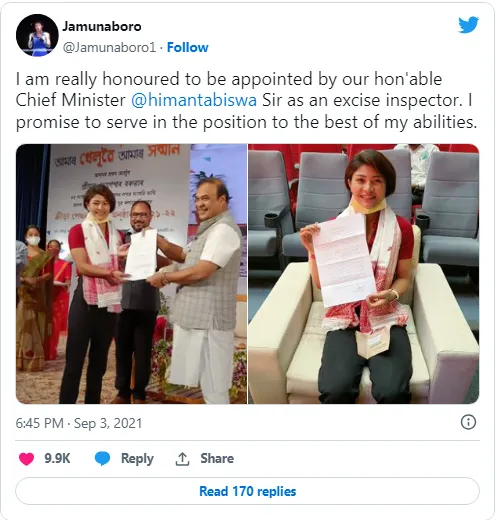Viewport: 496px width, 525px height.
Task: Click the Share text label
Action: [x=217, y=458]
